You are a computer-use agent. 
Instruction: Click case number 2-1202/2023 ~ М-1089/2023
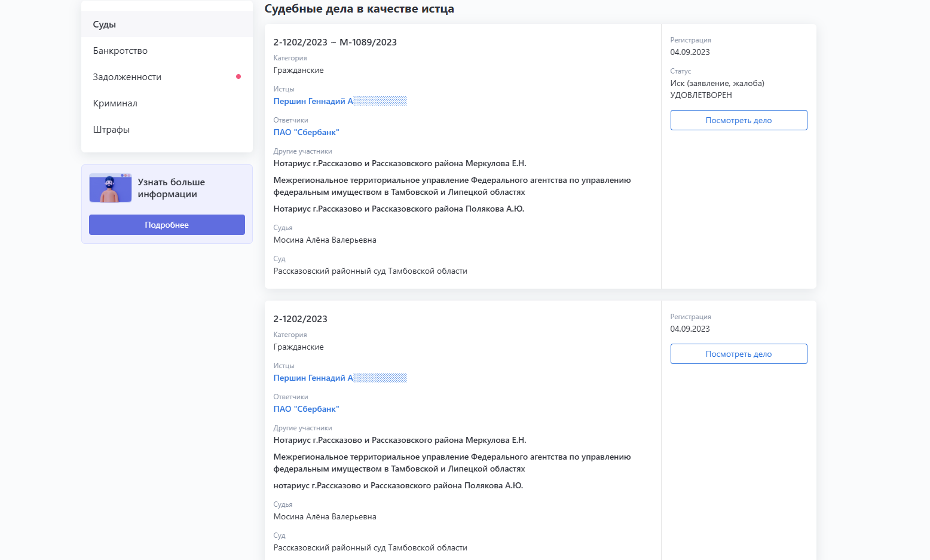(335, 42)
